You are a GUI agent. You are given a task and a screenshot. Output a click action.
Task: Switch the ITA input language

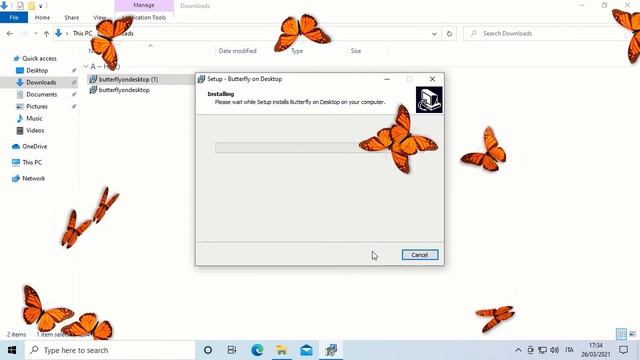tap(569, 350)
